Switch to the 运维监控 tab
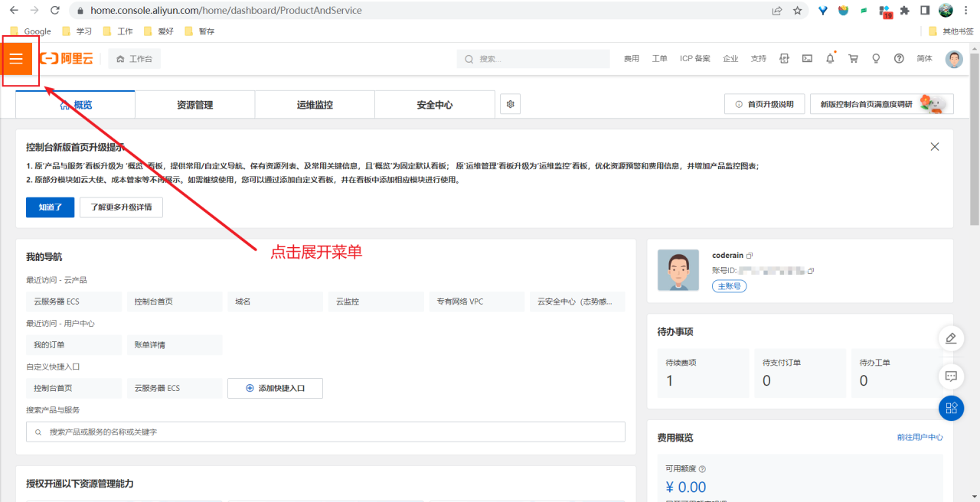Screen dimensions: 980x502 [x=315, y=104]
